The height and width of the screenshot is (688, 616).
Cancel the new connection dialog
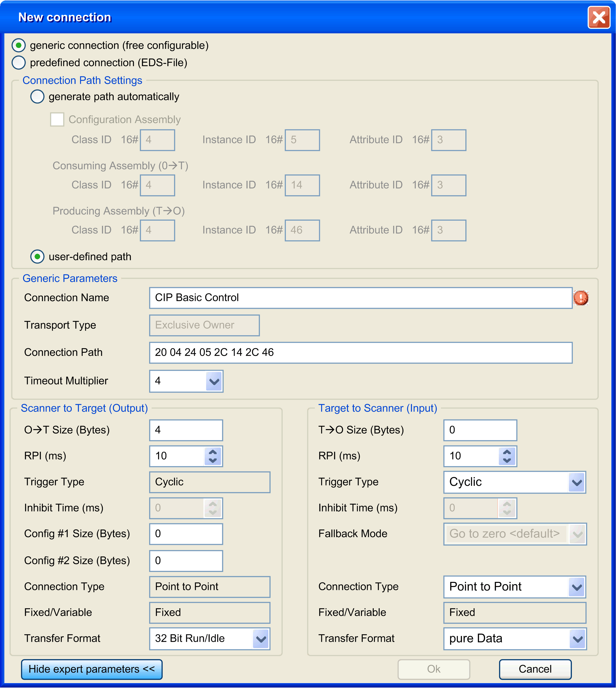pos(535,669)
